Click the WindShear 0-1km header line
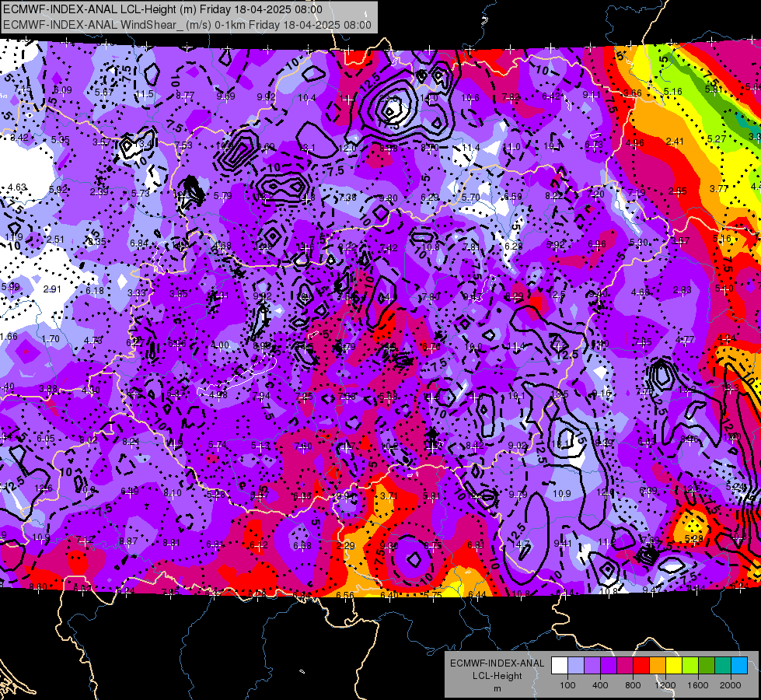761x700 pixels. pyautogui.click(x=187, y=25)
